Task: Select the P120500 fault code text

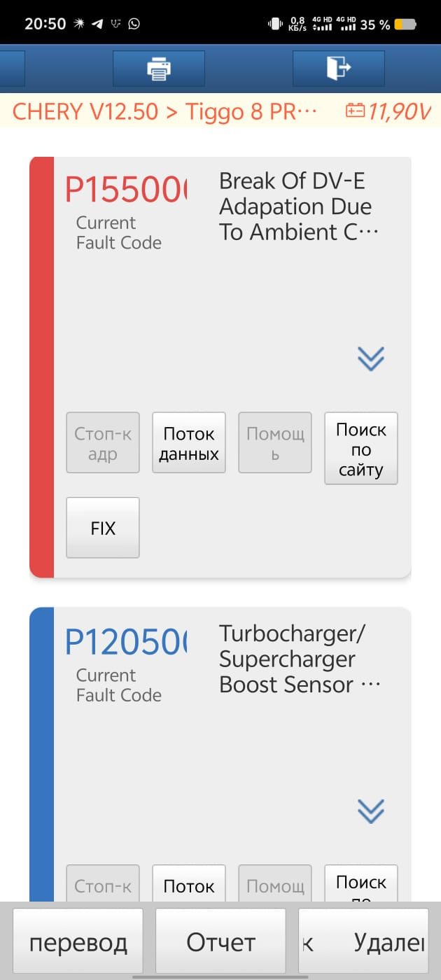Action: pos(126,642)
